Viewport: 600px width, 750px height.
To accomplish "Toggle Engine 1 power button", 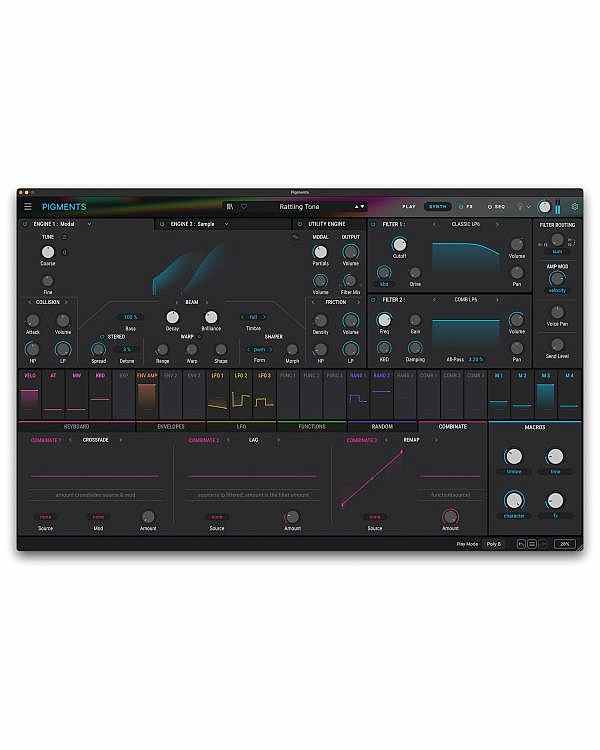I will click(x=25, y=224).
